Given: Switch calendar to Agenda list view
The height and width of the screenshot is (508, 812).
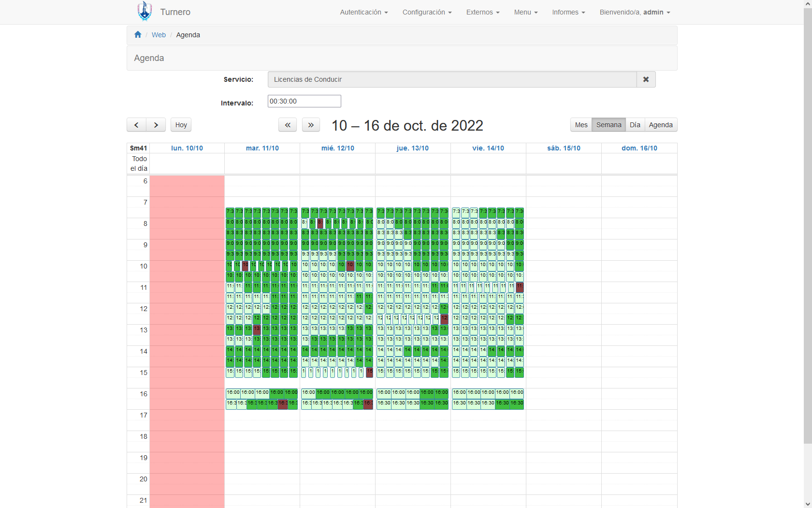Looking at the screenshot, I should point(660,125).
